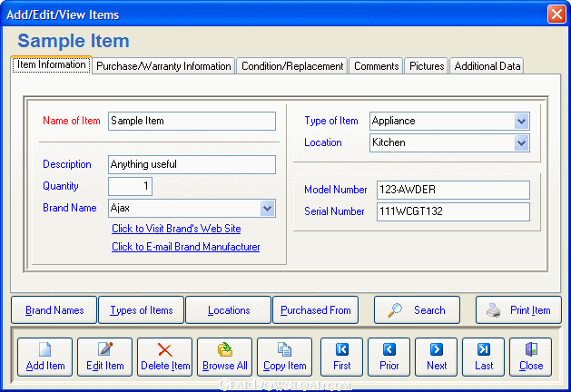Viewport: 571px width, 392px height.
Task: Click the Model Number field 123-AWDER
Action: (x=453, y=190)
